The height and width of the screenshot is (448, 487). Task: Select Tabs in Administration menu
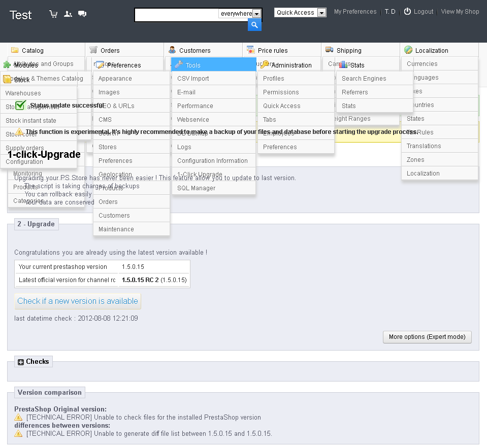tap(296, 119)
